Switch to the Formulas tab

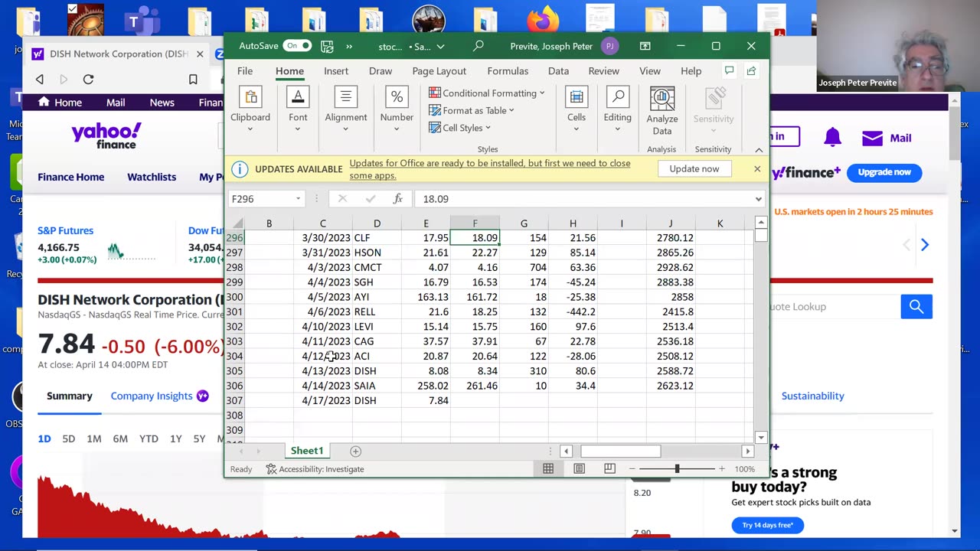(x=508, y=71)
